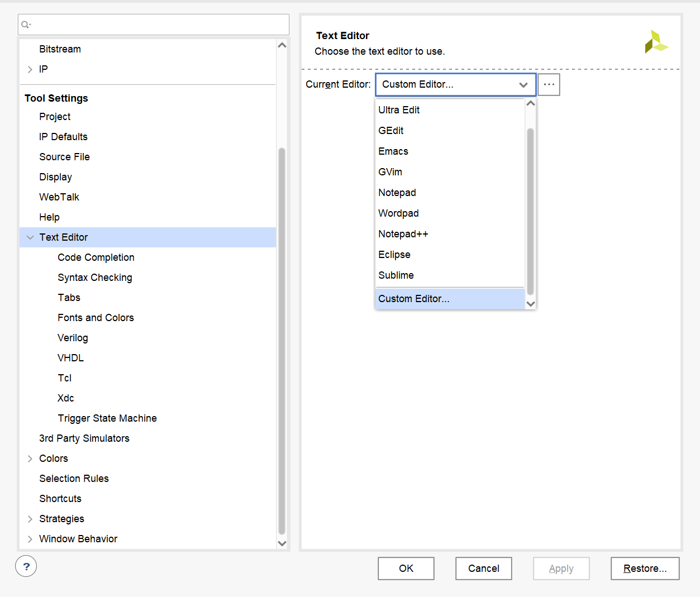
Task: Select IP Defaults in the tree
Action: pyautogui.click(x=63, y=137)
